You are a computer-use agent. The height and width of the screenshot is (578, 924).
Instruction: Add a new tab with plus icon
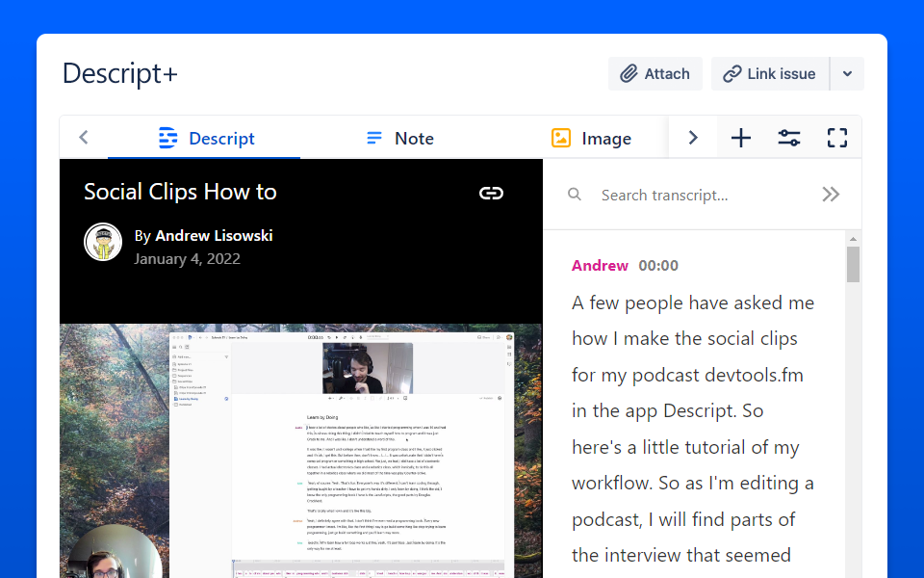(x=740, y=138)
